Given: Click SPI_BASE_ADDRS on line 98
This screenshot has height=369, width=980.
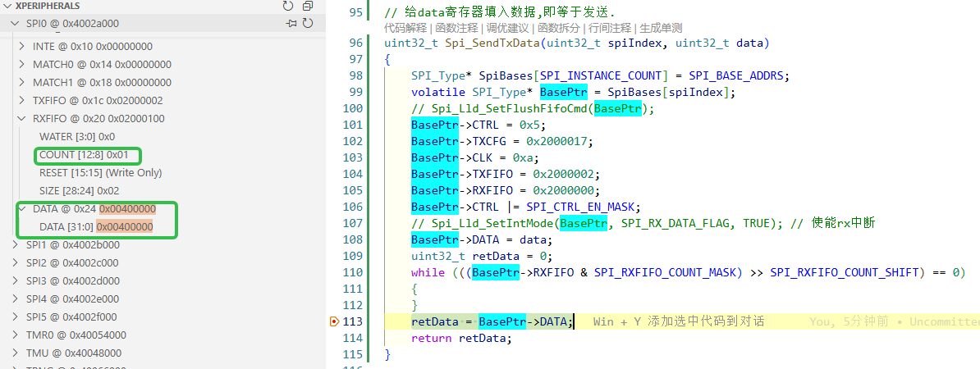Looking at the screenshot, I should click(x=736, y=76).
